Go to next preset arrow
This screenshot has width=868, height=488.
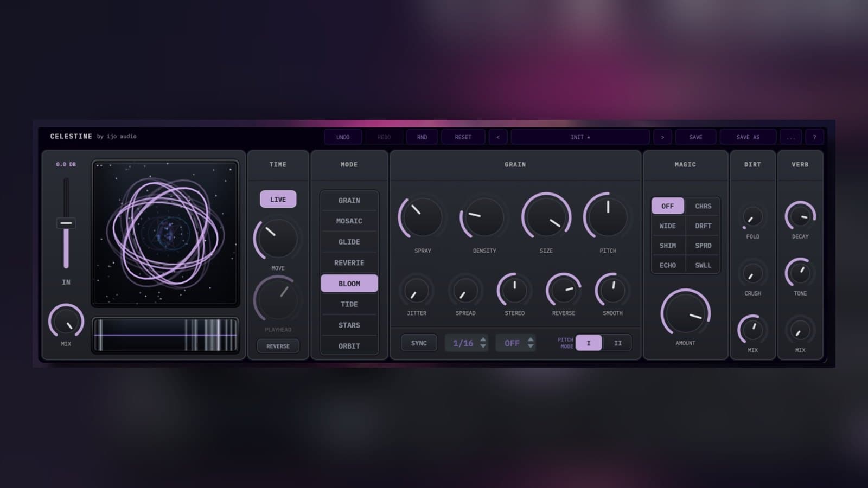tap(662, 137)
